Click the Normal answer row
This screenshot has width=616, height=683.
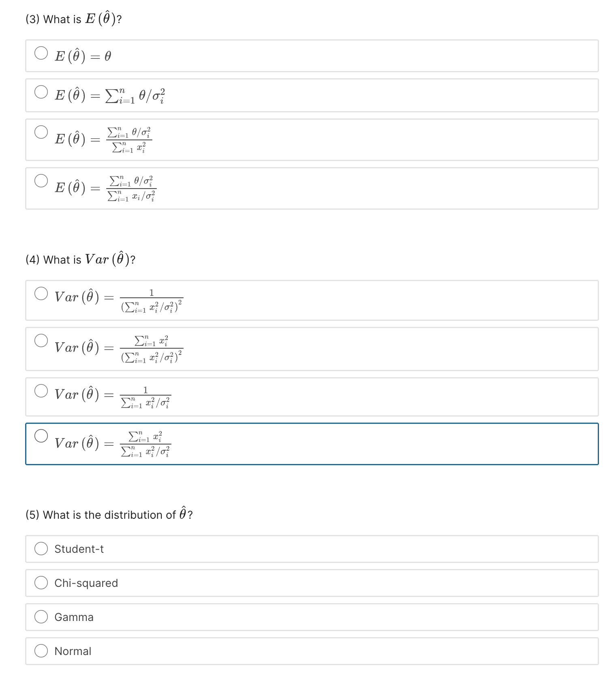point(308,651)
